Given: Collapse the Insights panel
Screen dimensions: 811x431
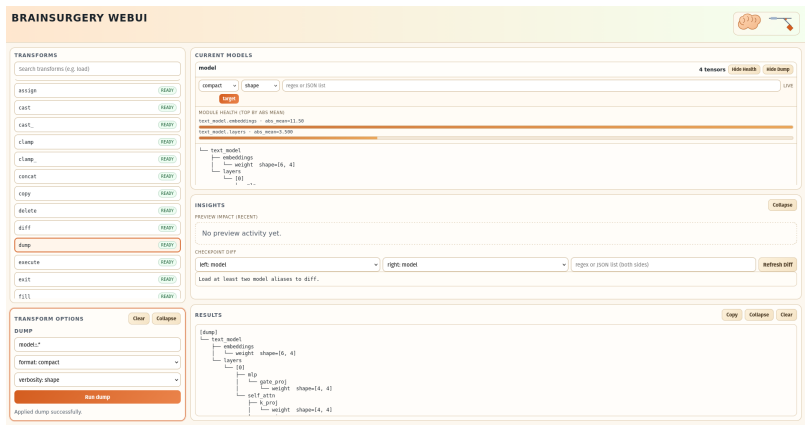Looking at the screenshot, I should click(782, 205).
